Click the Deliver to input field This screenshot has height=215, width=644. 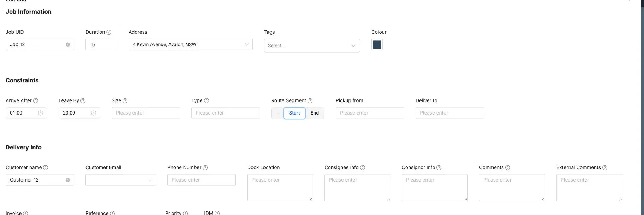point(450,113)
